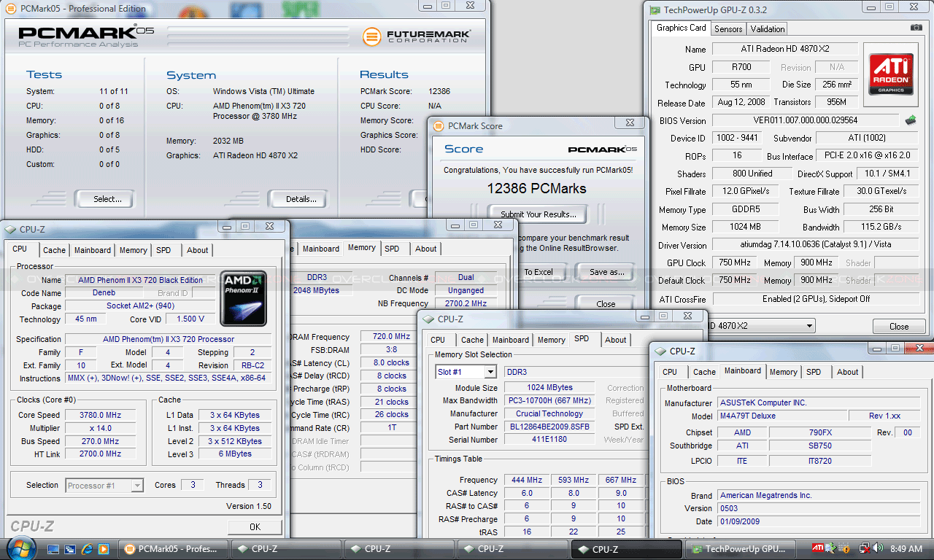This screenshot has height=560, width=934.
Task: Click the GPU-Z camera screenshot icon
Action: coord(916,28)
